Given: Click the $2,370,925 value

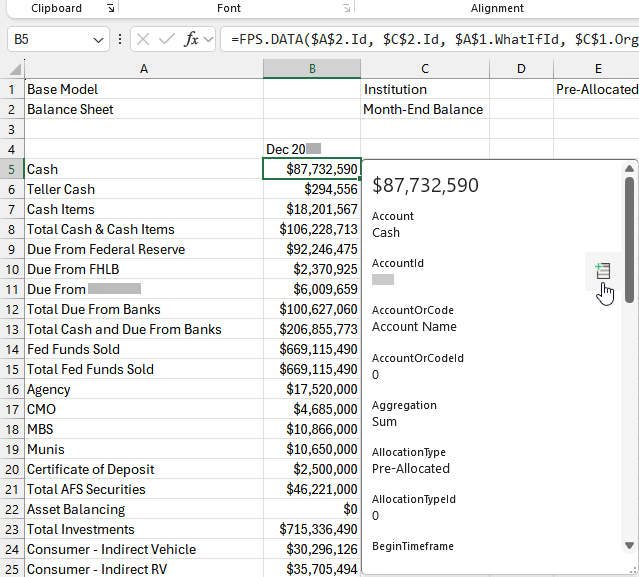Looking at the screenshot, I should click(x=325, y=269).
